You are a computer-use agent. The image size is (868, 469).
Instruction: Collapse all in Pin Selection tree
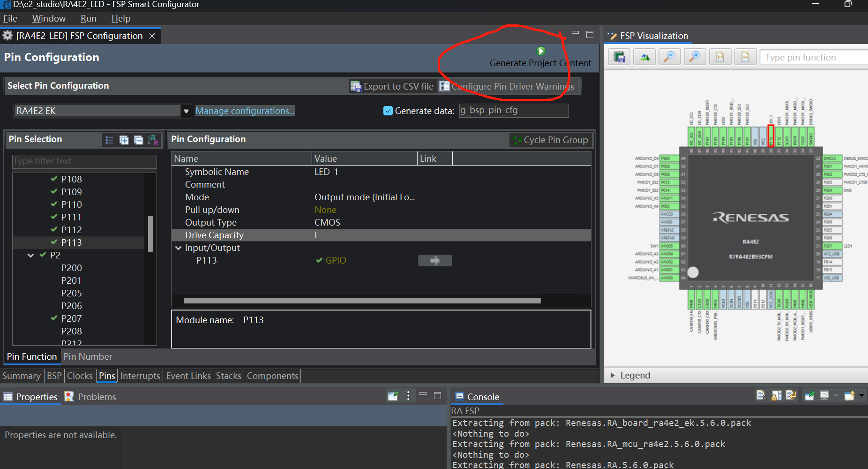pos(139,140)
